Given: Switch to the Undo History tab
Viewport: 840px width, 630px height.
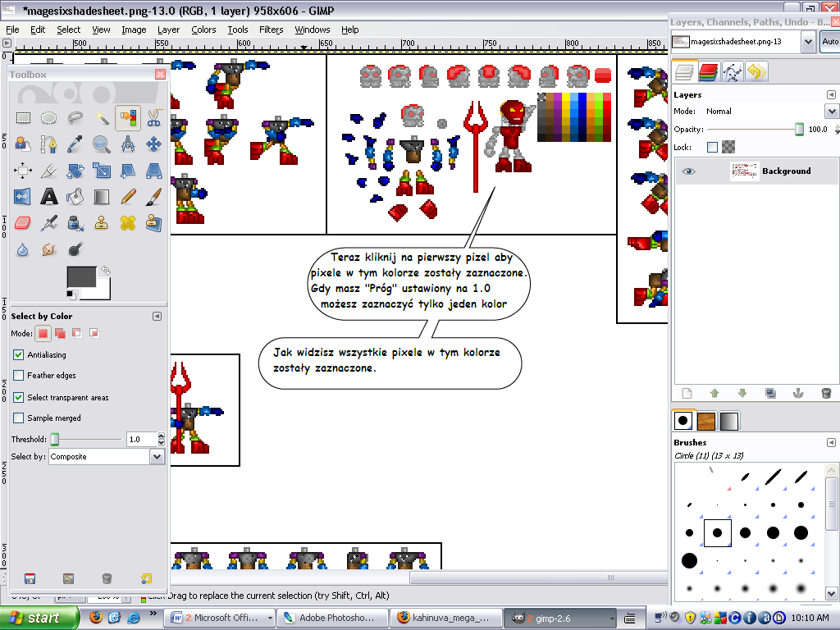Looking at the screenshot, I should click(756, 71).
